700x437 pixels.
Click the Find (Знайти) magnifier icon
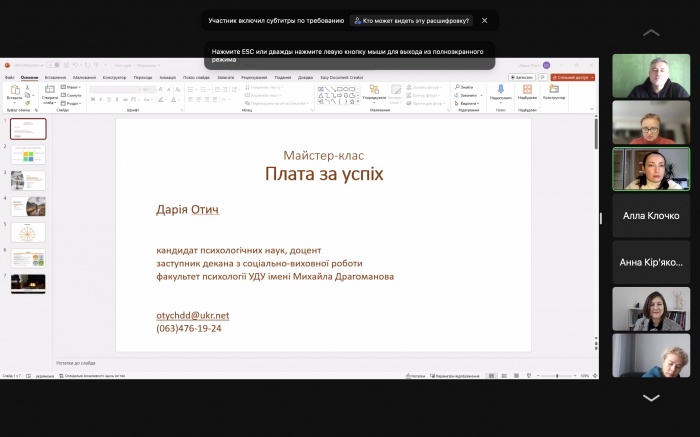click(466, 87)
